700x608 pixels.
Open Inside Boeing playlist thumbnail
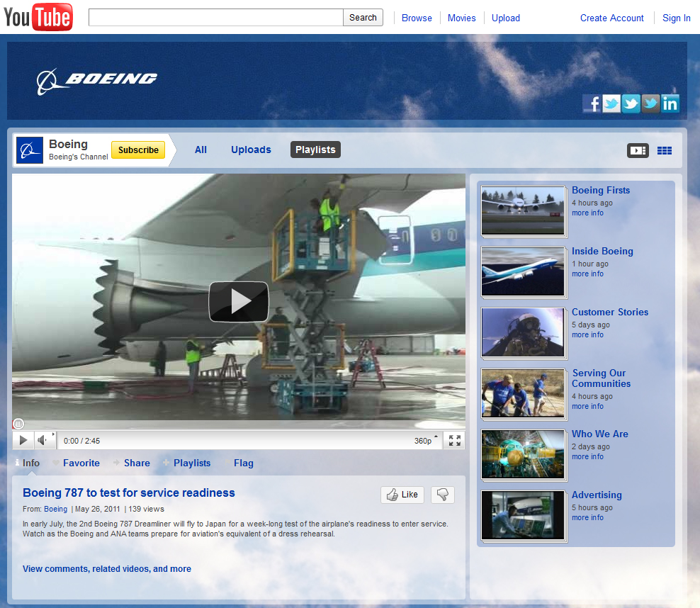point(523,271)
